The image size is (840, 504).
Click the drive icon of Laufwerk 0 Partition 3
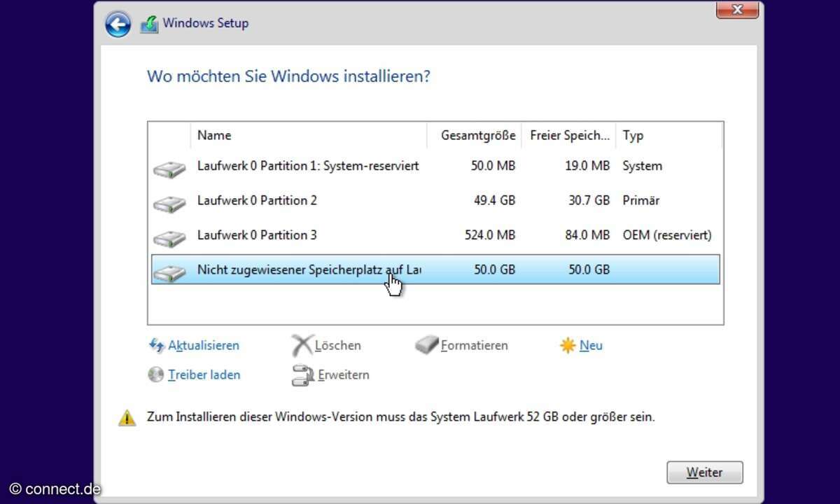pyautogui.click(x=169, y=237)
